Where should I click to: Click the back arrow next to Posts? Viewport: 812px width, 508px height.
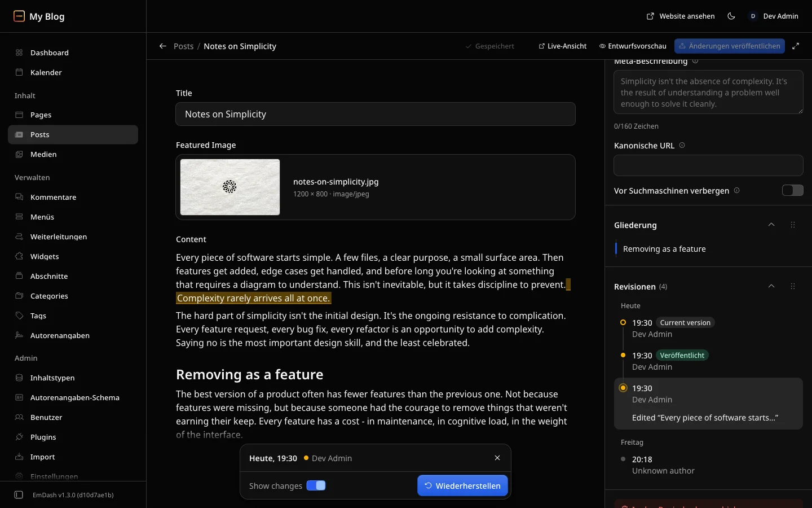point(163,46)
